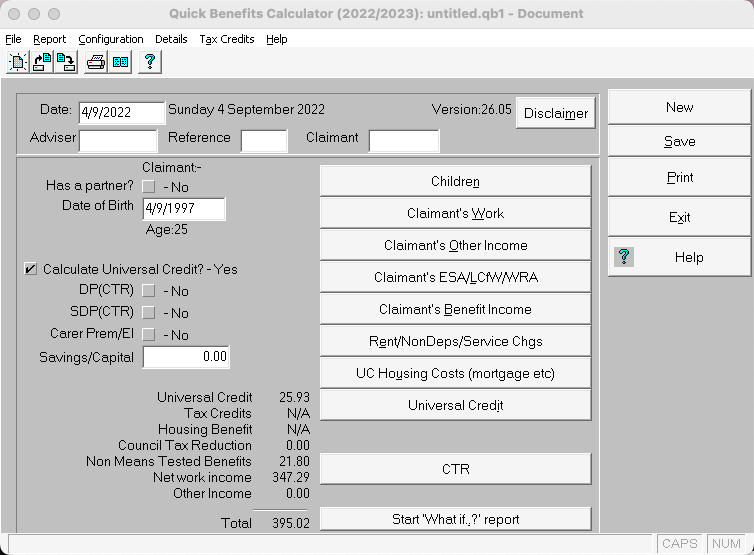754x555 pixels.
Task: Click the Total value 395.02
Action: coord(291,523)
